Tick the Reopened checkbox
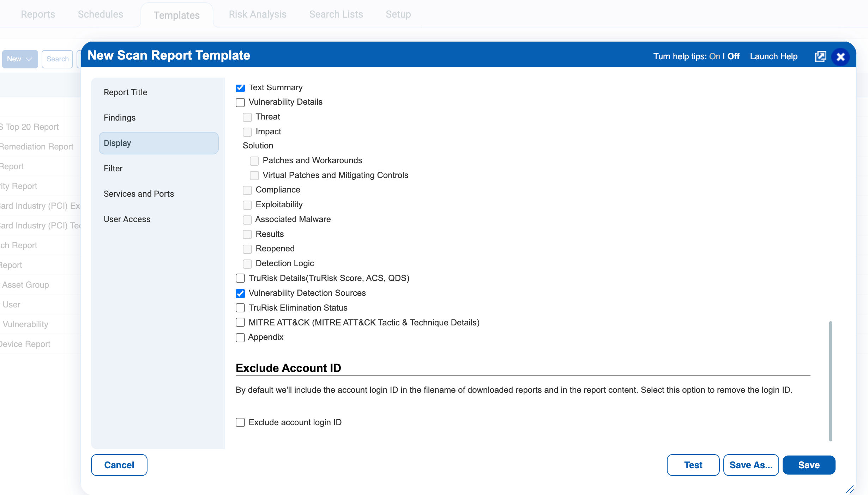Screen dimensions: 868x495 click(247, 249)
